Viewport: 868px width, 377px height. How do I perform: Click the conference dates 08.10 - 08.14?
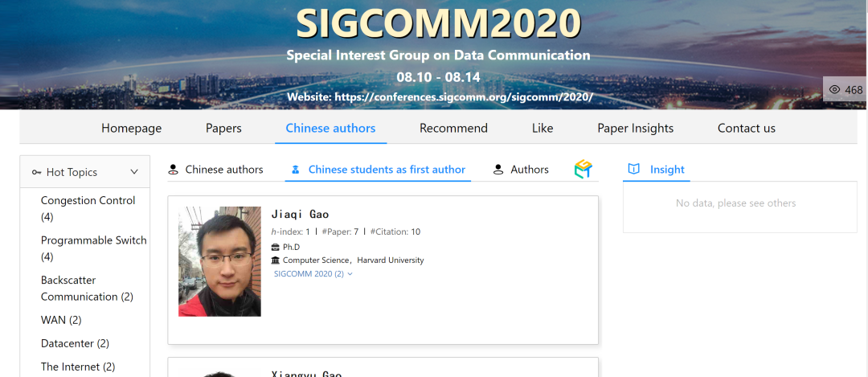tap(439, 77)
